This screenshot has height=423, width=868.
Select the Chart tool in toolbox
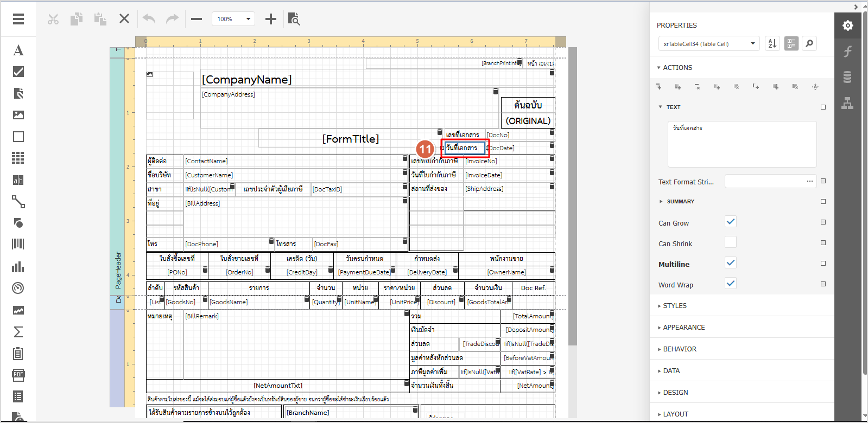point(18,267)
